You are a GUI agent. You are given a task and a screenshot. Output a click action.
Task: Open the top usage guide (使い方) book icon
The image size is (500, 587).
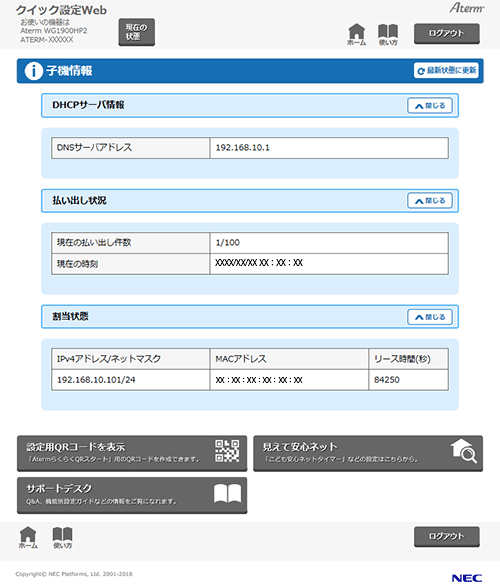[x=388, y=34]
